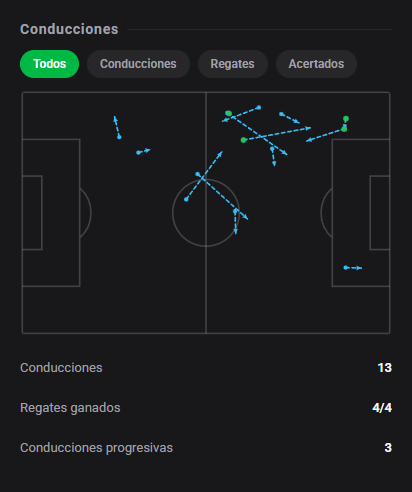Click the Regates ganados label
This screenshot has height=492, width=412.
pyautogui.click(x=70, y=408)
